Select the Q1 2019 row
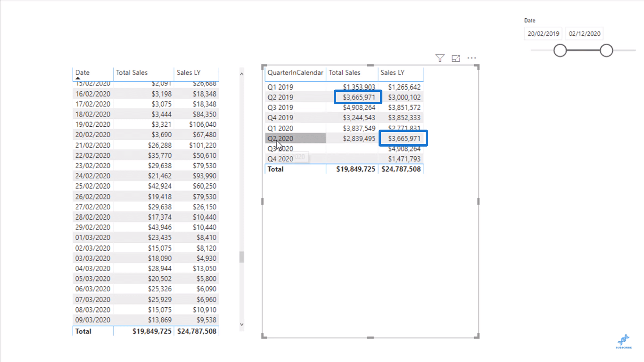Viewport: 644px width, 362px height. [x=344, y=87]
